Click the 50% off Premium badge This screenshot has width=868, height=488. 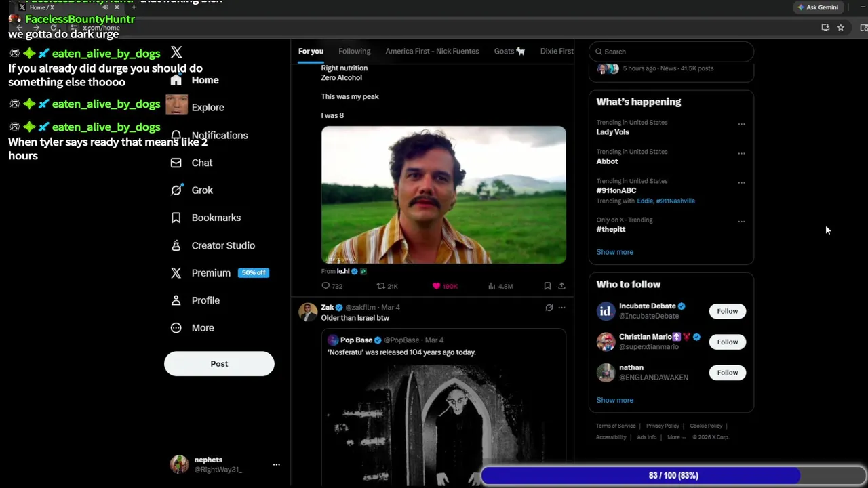click(253, 273)
